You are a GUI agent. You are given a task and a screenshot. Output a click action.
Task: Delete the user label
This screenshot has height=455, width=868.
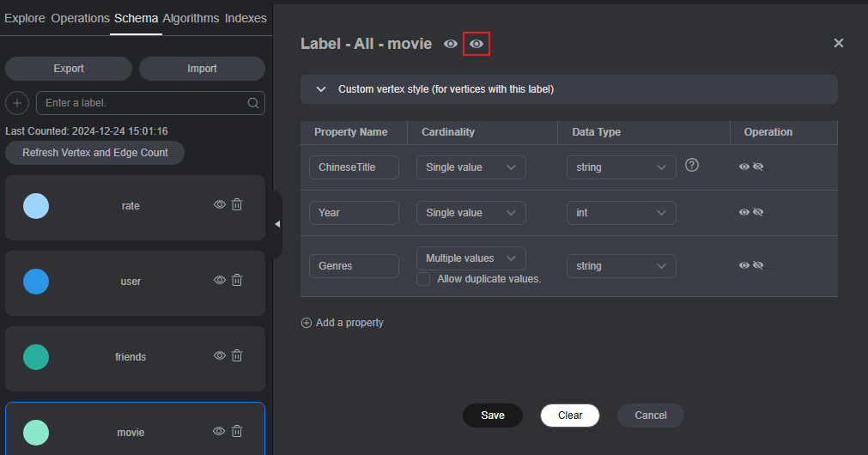(237, 280)
